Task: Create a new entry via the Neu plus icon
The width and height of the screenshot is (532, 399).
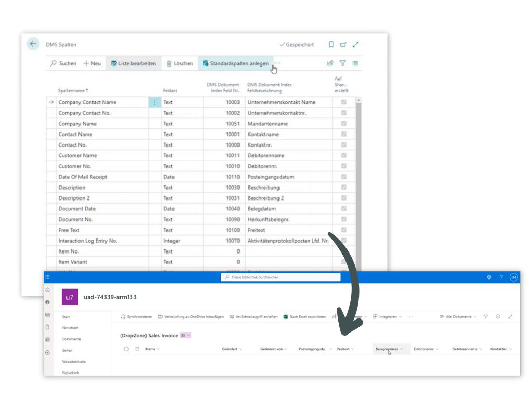Action: (x=87, y=63)
